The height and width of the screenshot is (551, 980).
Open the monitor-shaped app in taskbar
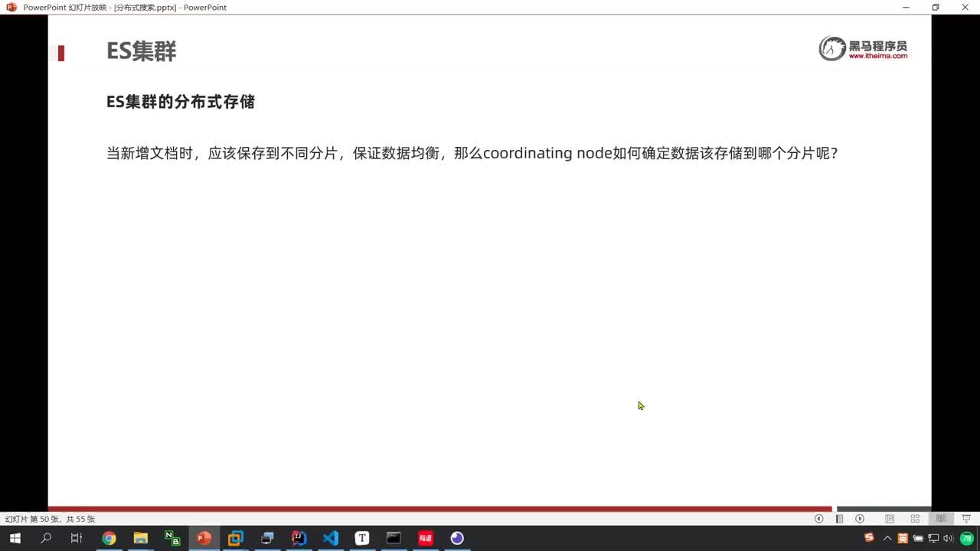coord(267,538)
